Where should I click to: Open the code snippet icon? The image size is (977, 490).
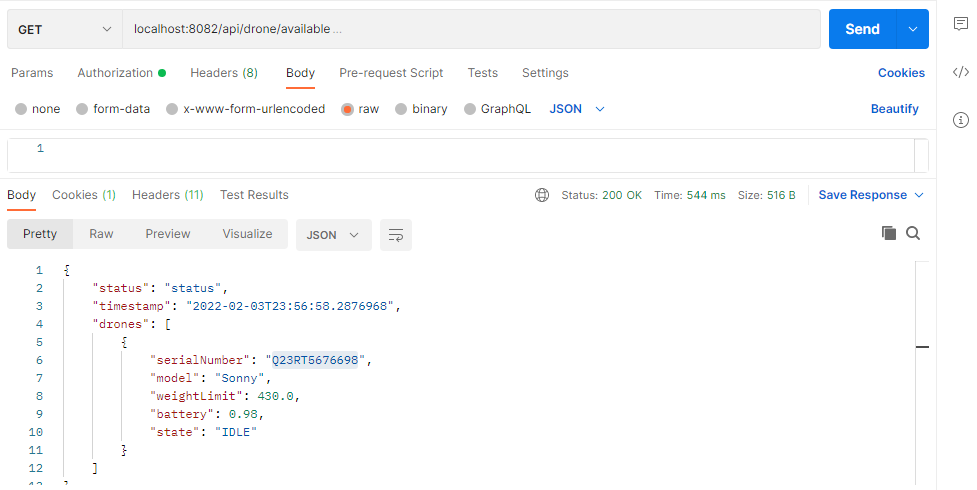[x=960, y=72]
